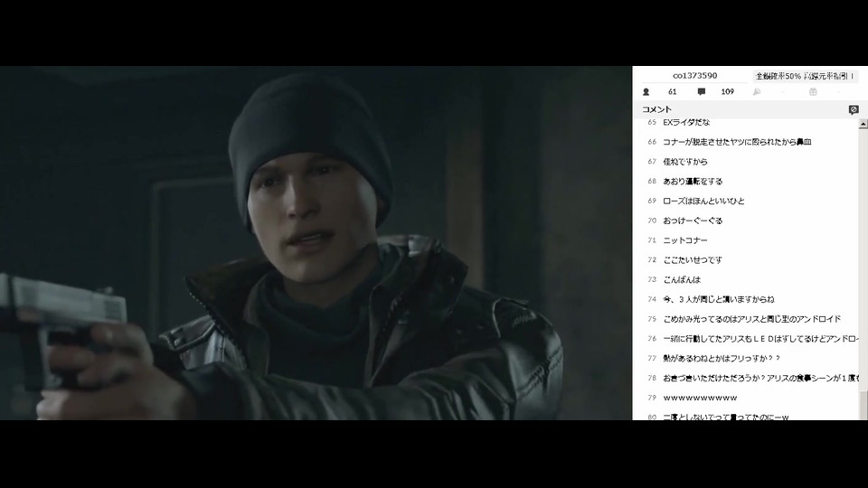This screenshot has height=488, width=868.
Task: Click the comment count speech bubble icon
Action: click(702, 92)
